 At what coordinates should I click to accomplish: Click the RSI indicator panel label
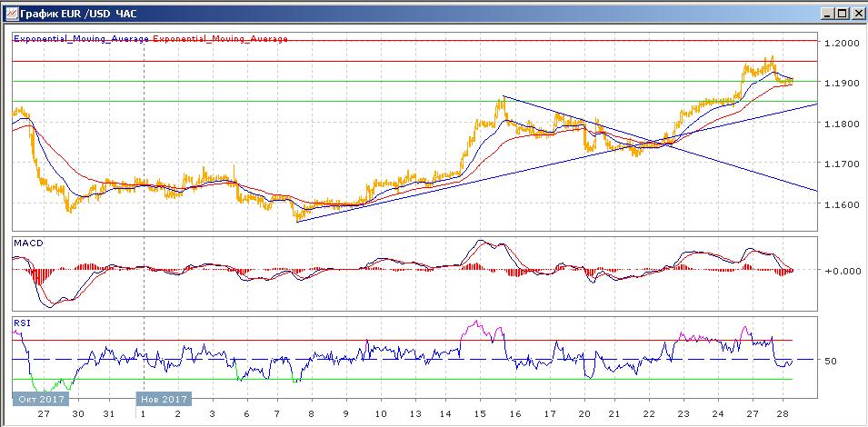click(22, 322)
